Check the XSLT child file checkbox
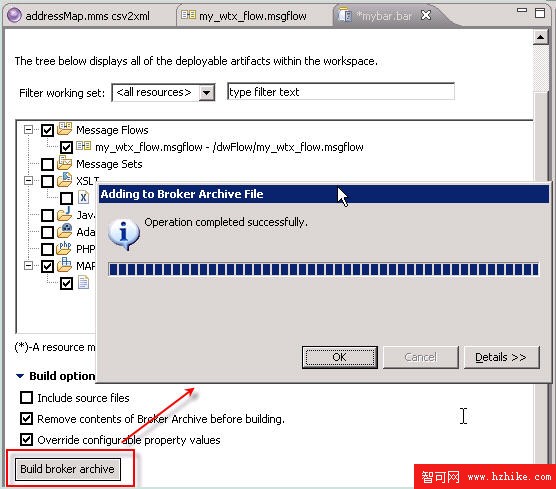 tap(66, 198)
